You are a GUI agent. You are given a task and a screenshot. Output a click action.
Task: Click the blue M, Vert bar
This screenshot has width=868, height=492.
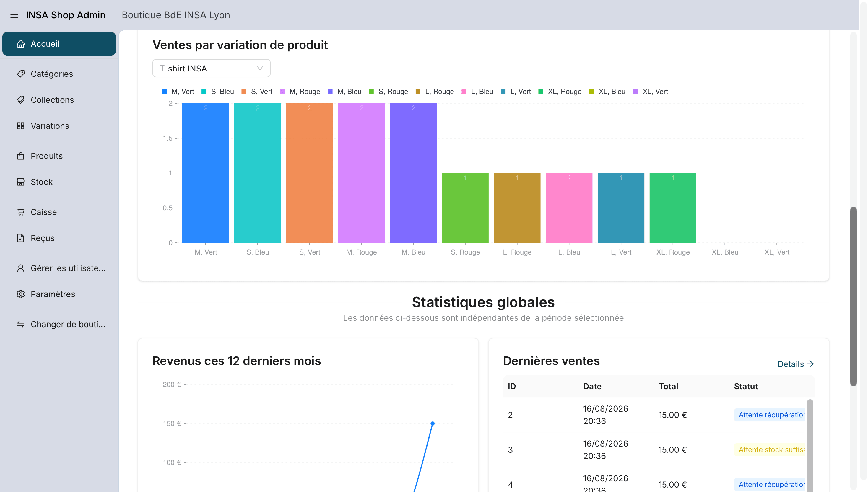(x=206, y=173)
